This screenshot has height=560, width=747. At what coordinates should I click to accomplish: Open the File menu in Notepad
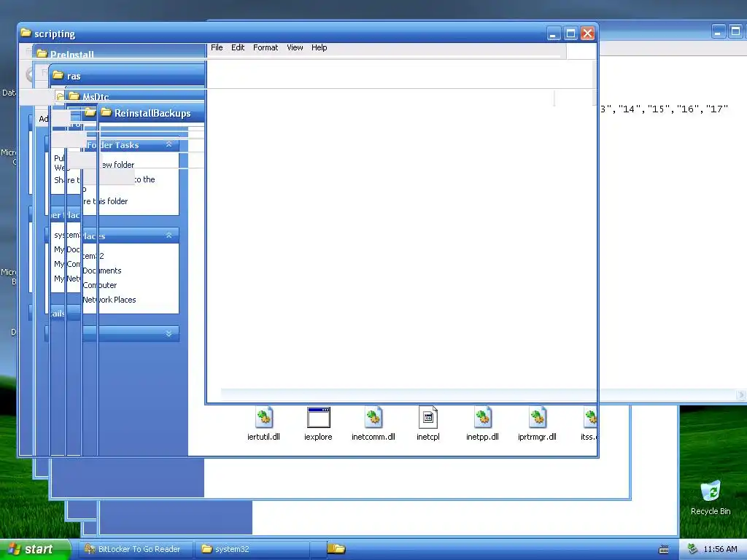[x=217, y=47]
